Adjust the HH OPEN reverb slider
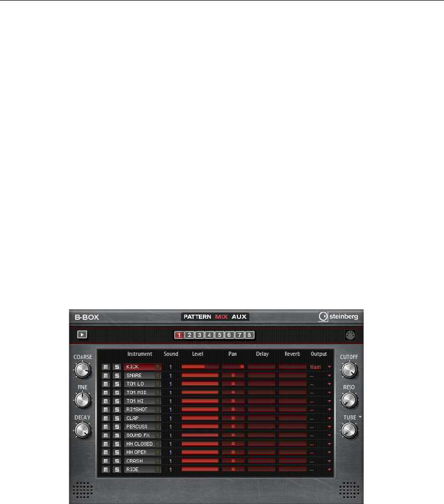 coord(293,452)
